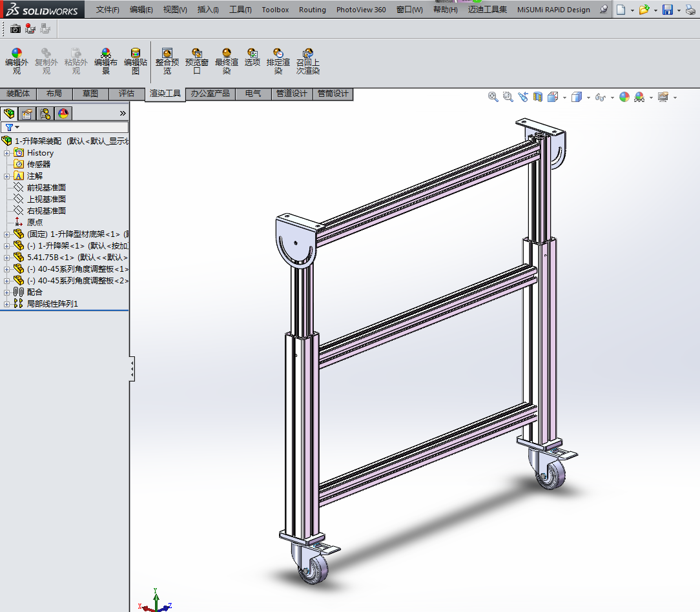Switch to the 装配体 tab
The width and height of the screenshot is (700, 612).
tap(18, 94)
